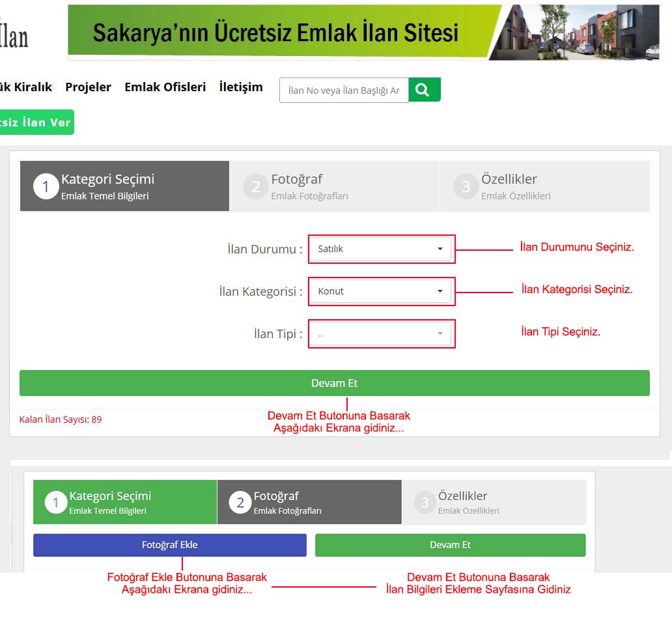Click the green magnifier search icon
The height and width of the screenshot is (626, 672).
point(424,90)
